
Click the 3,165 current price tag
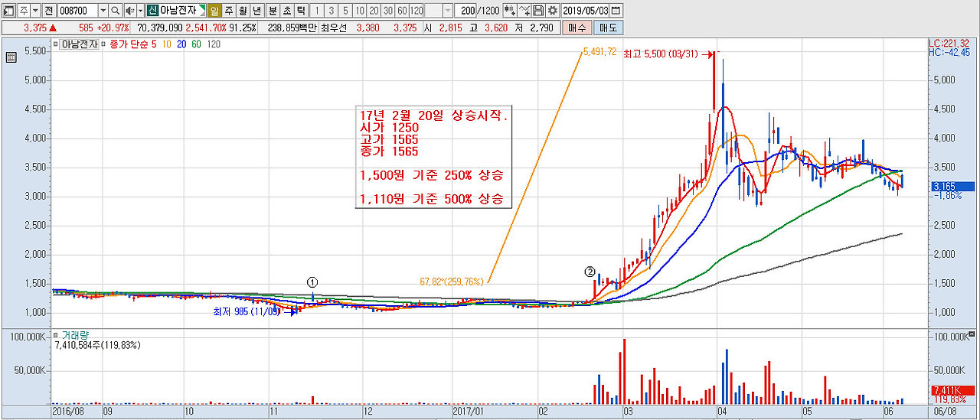click(952, 186)
